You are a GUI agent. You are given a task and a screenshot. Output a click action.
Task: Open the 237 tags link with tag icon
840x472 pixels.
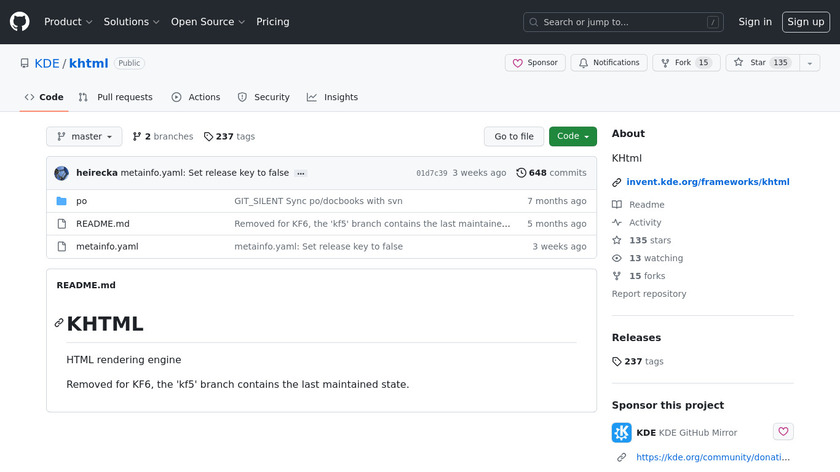coord(229,136)
